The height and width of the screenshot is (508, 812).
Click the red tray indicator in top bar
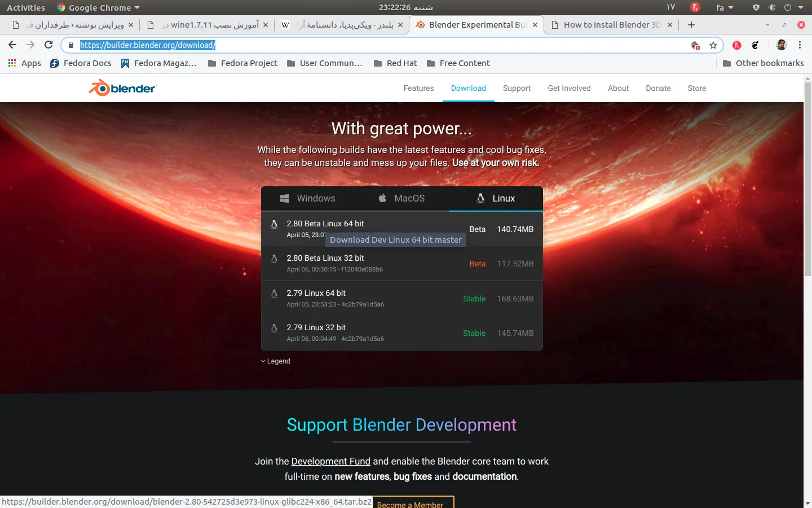(695, 7)
